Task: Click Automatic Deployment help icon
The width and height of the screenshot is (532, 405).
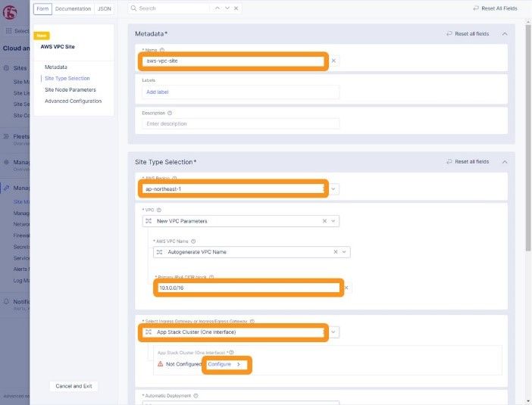Action: click(x=196, y=395)
